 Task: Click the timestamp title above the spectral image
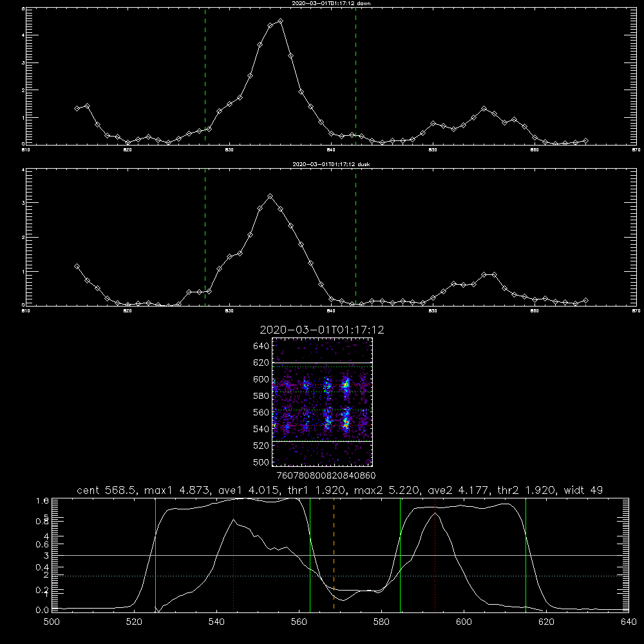[x=322, y=330]
